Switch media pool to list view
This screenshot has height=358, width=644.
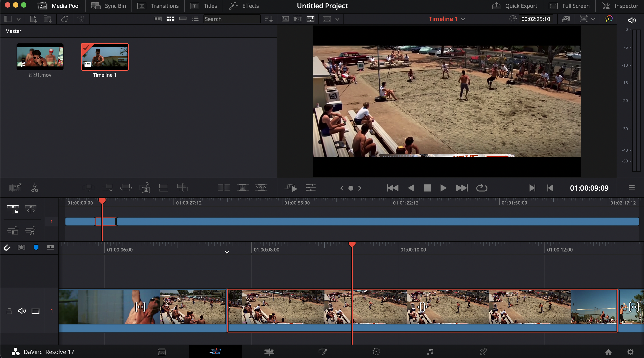click(195, 19)
